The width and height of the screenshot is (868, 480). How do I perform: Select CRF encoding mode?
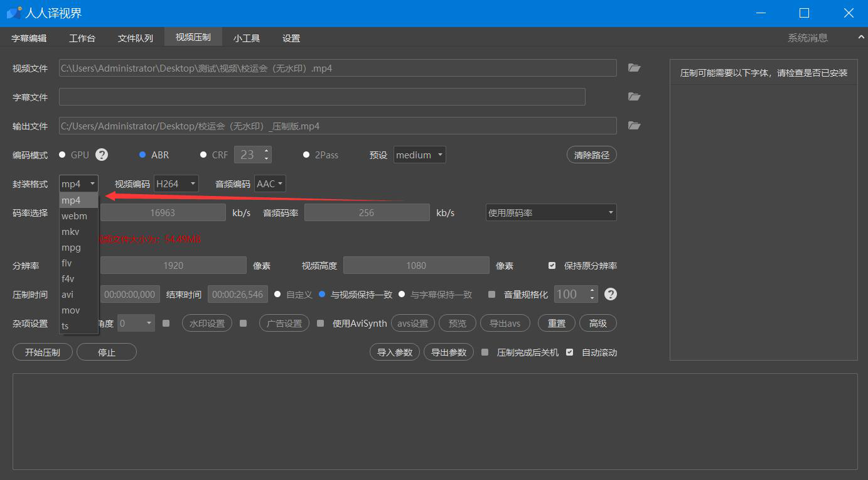[203, 155]
